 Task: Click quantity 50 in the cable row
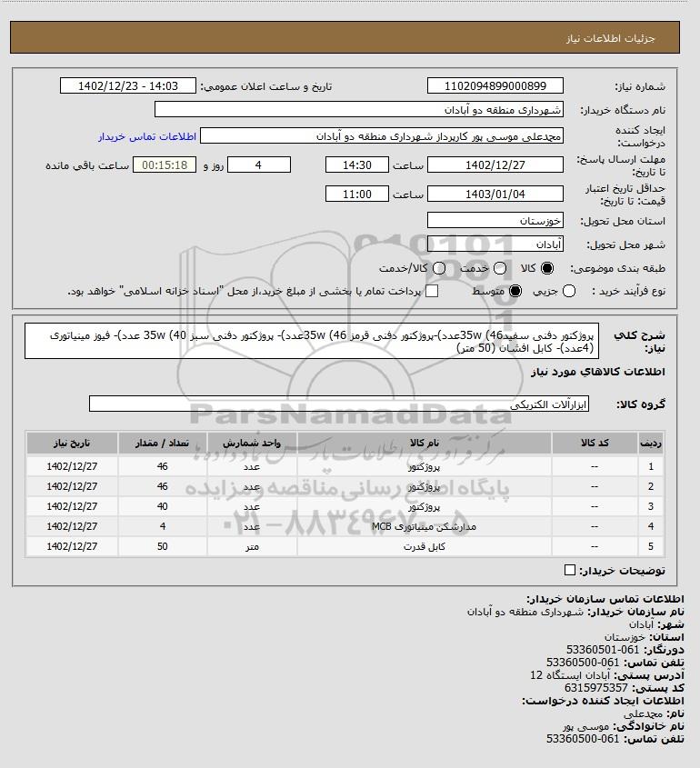click(162, 546)
